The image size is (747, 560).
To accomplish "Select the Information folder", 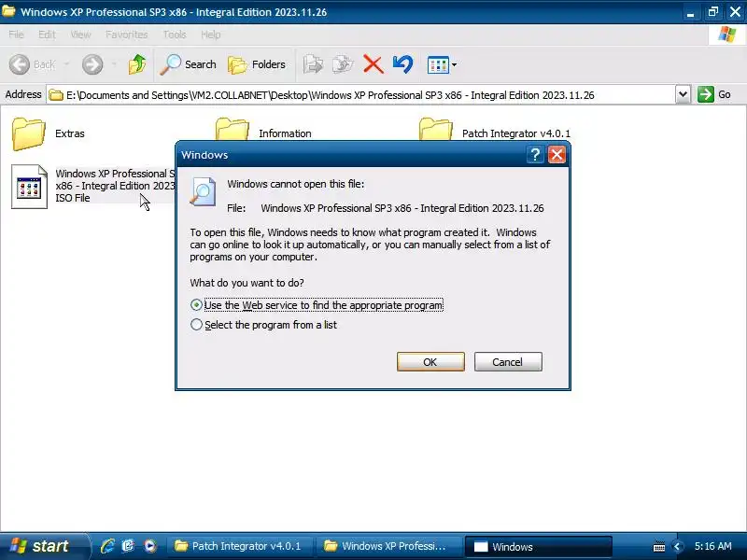I will (x=263, y=131).
